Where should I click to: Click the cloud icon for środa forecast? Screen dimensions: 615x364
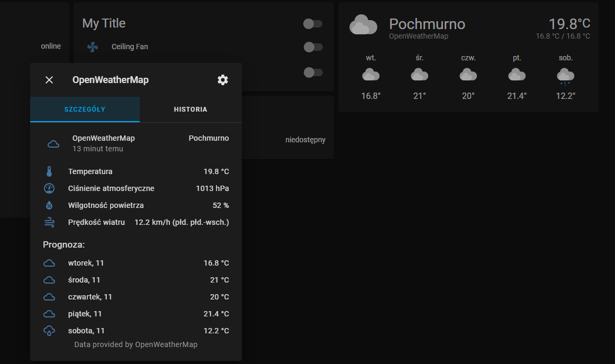click(x=49, y=280)
